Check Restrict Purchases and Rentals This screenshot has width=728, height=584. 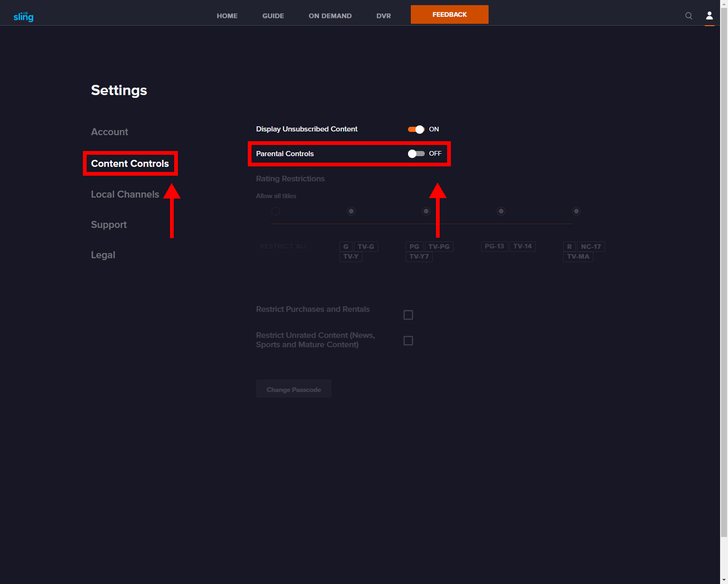[x=408, y=315]
